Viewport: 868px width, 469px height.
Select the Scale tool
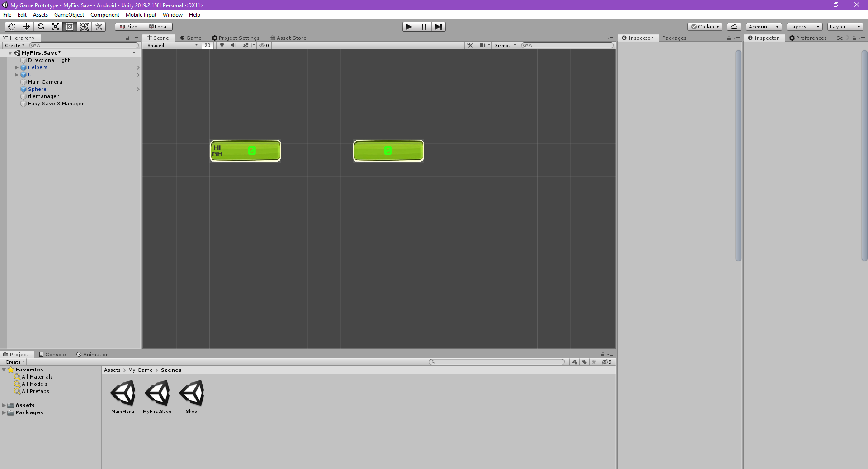pyautogui.click(x=55, y=27)
